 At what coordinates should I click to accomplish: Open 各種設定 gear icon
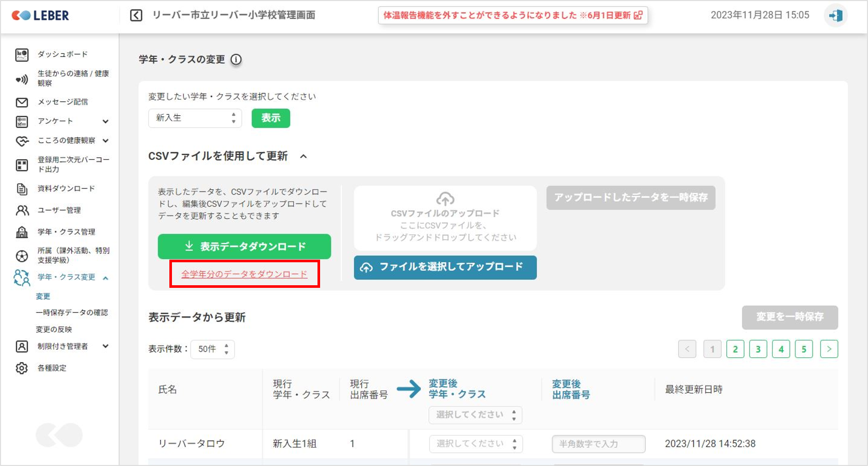[x=22, y=368]
